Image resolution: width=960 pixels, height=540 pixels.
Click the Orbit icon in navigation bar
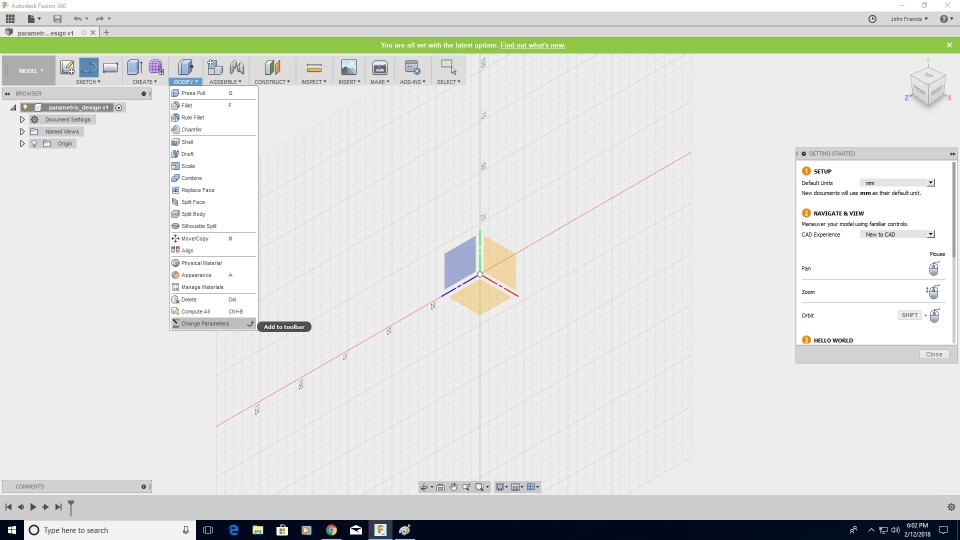(x=424, y=487)
